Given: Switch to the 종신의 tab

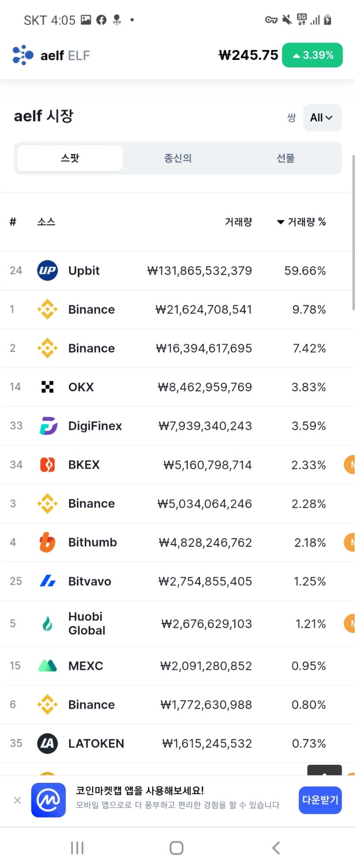Looking at the screenshot, I should pyautogui.click(x=178, y=158).
